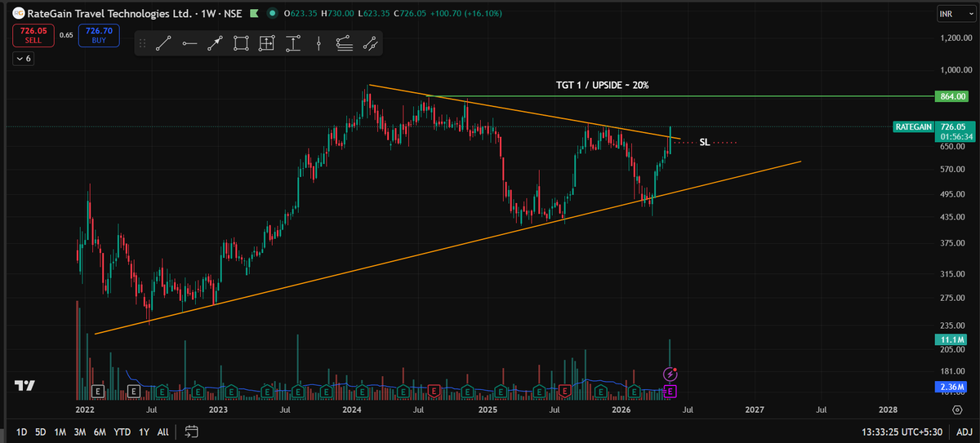Screen dimensions: 980x443
Task: Click the 570.00 price axis value
Action: click(951, 170)
